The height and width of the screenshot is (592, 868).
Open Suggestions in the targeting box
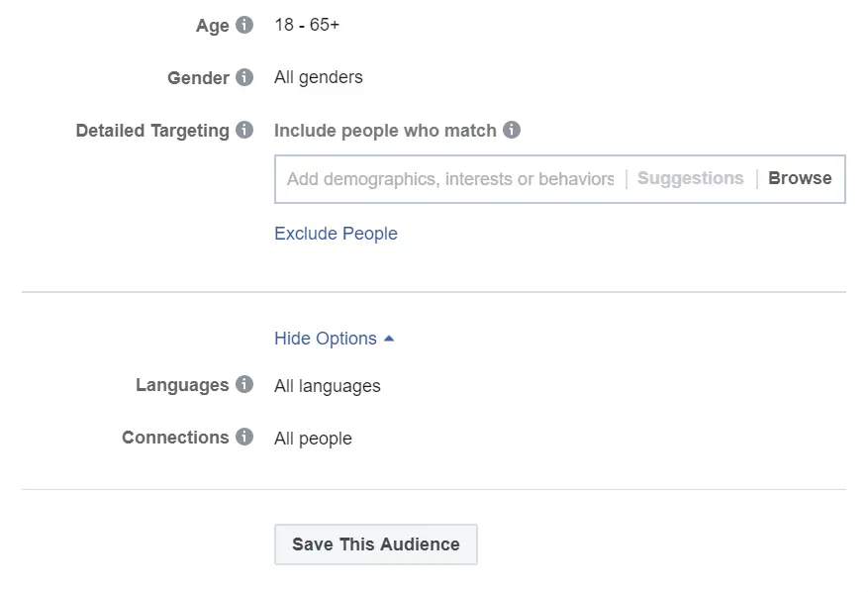(691, 178)
